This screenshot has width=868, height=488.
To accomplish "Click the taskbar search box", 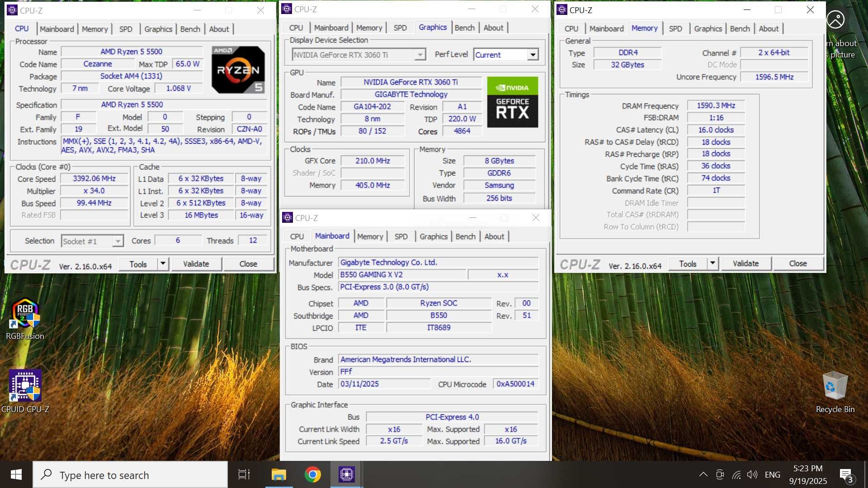I will 130,474.
